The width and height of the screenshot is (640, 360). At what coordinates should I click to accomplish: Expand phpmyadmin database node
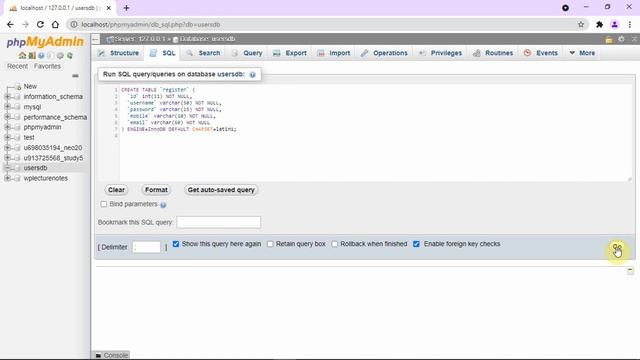point(7,127)
